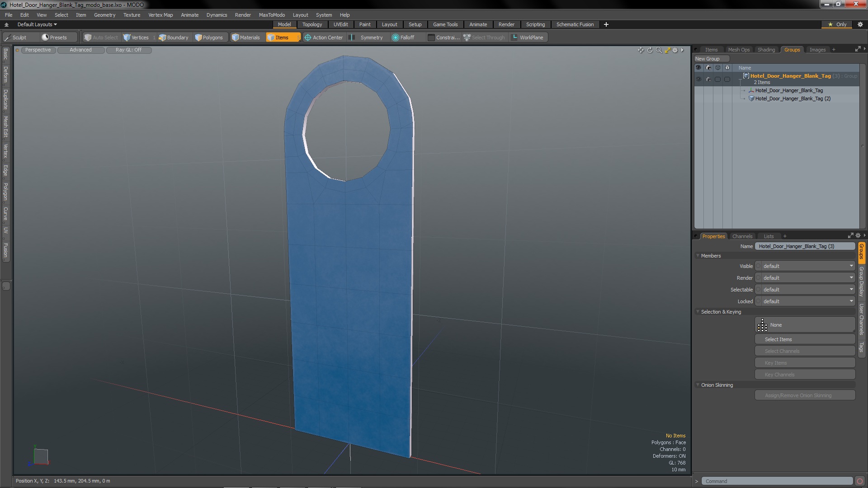Click the viewport zoom magnifier icon
Screen dimensions: 868x488
[659, 50]
